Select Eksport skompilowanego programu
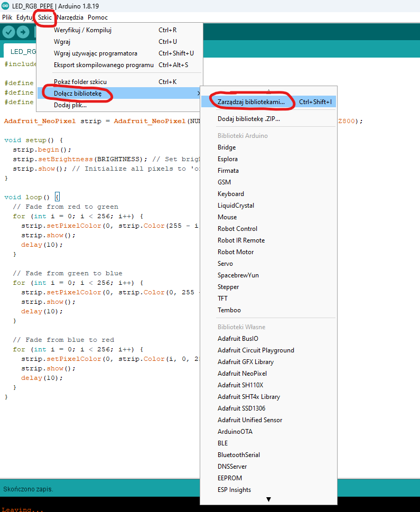Screen dimensions: 420x512 click(x=120, y=65)
